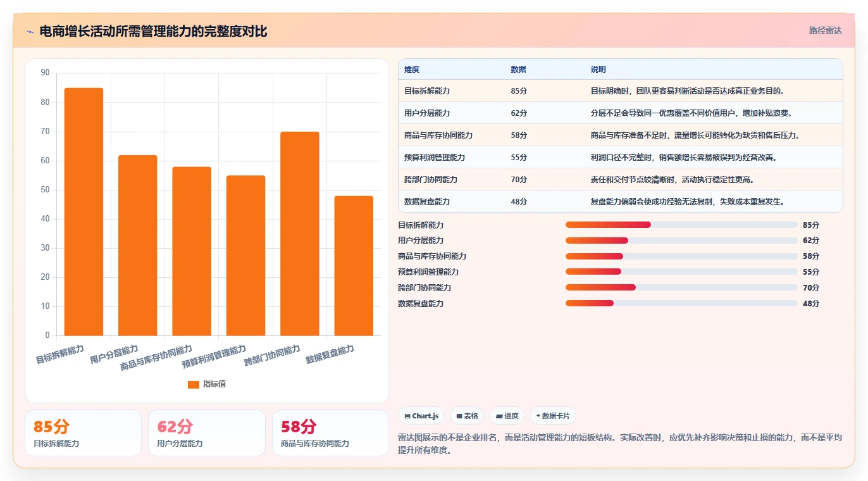Click the description starting 利润口径不完整时

684,158
